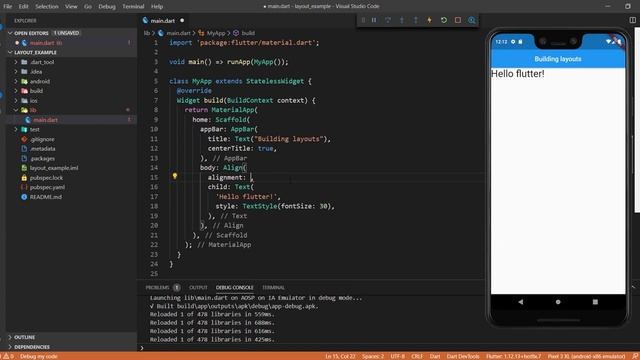Trigger Flutter hot reload lightning icon
This screenshot has width=640, height=360.
[x=429, y=20]
